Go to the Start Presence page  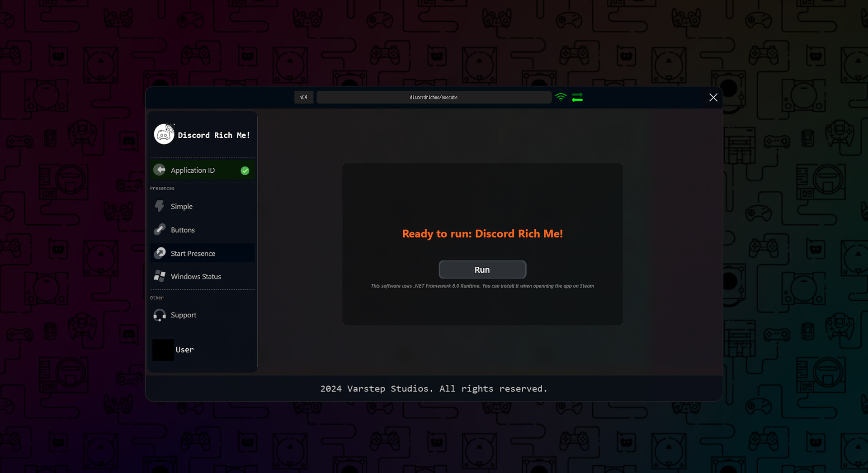(x=203, y=253)
